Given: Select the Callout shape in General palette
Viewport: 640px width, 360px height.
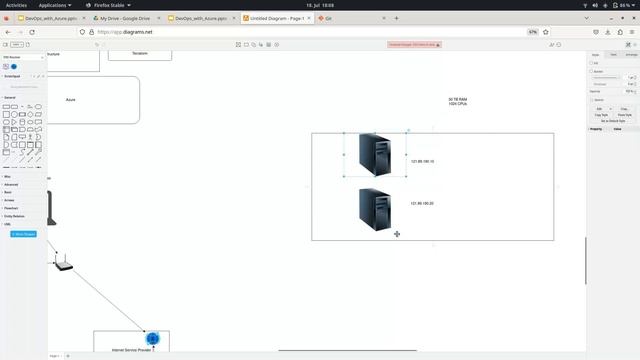Looking at the screenshot, I should 22,137.
